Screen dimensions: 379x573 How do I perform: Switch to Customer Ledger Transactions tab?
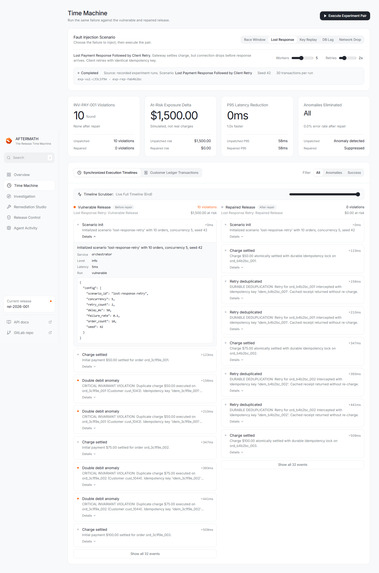(x=171, y=172)
